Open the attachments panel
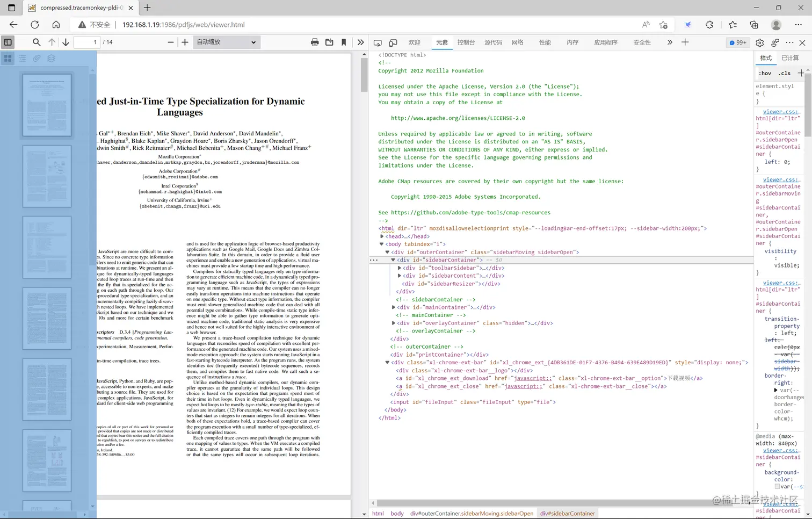Image resolution: width=812 pixels, height=519 pixels. [37, 58]
